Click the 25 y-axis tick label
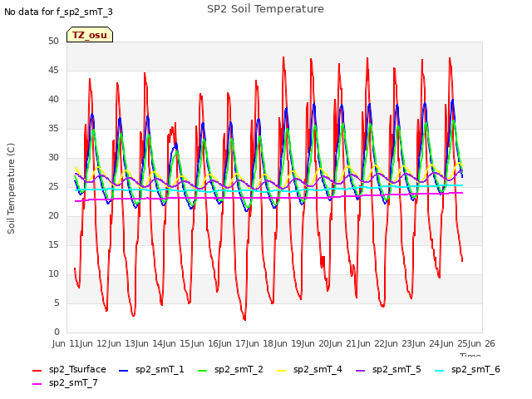The image size is (532, 399). point(53,186)
